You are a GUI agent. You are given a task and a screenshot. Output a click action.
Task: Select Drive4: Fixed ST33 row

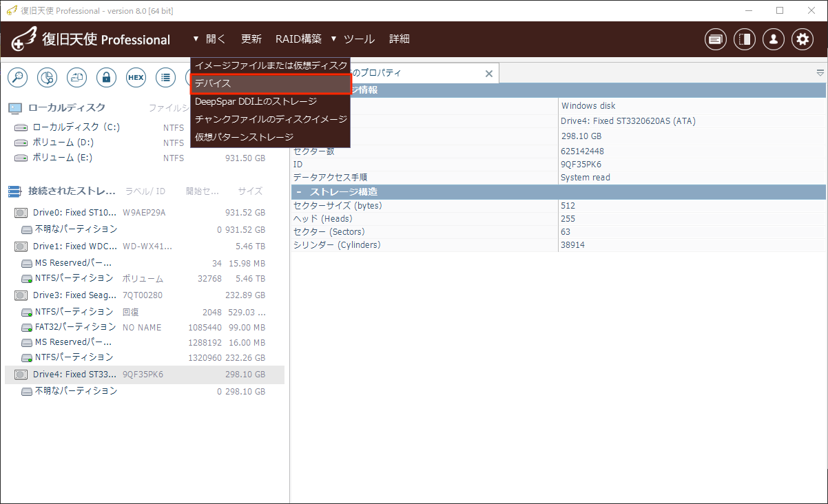coord(145,375)
